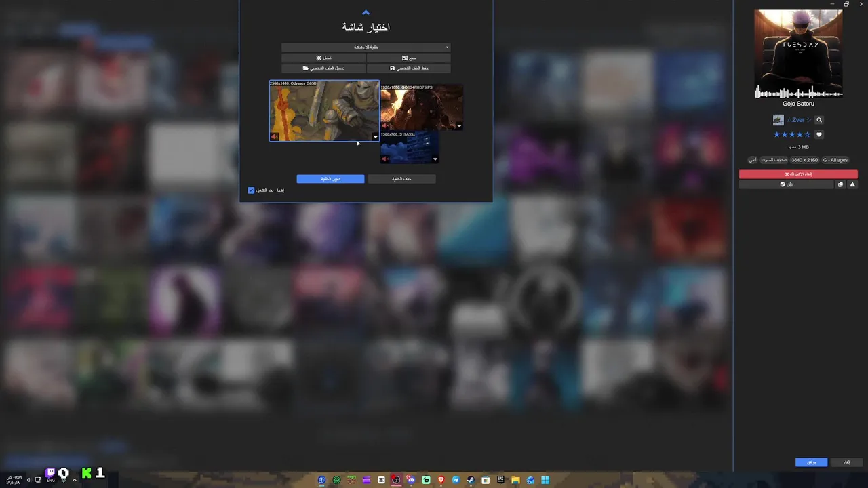Open CapCut from the taskbar

coord(381,480)
